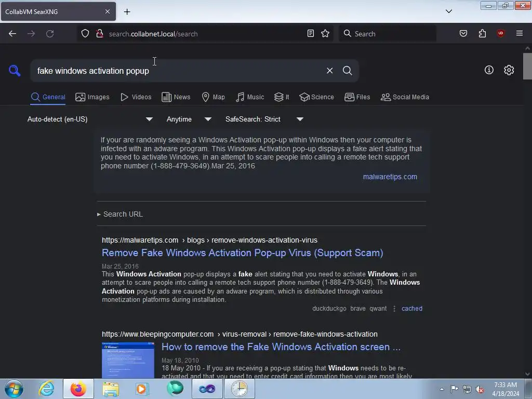Submit search with magnifier button

(x=347, y=71)
